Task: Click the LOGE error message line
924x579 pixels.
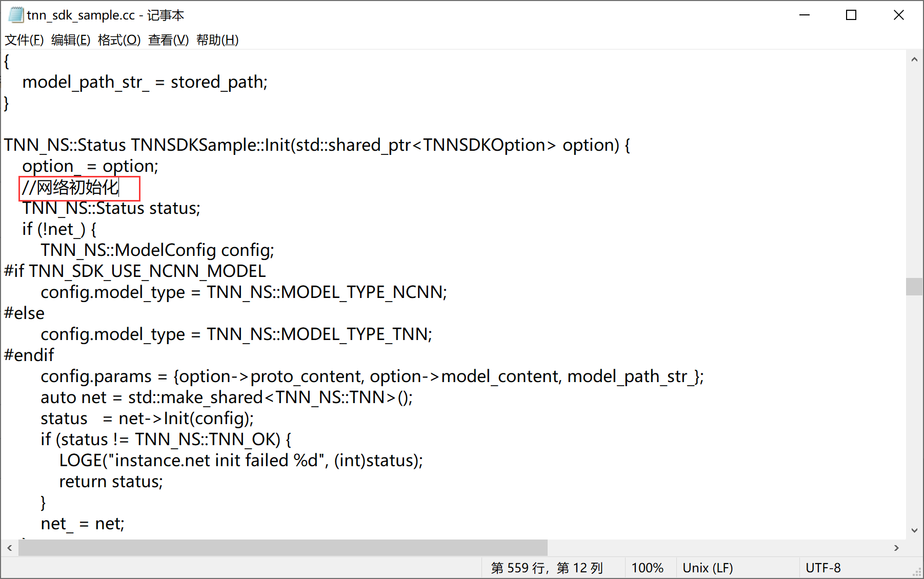Action: [241, 461]
